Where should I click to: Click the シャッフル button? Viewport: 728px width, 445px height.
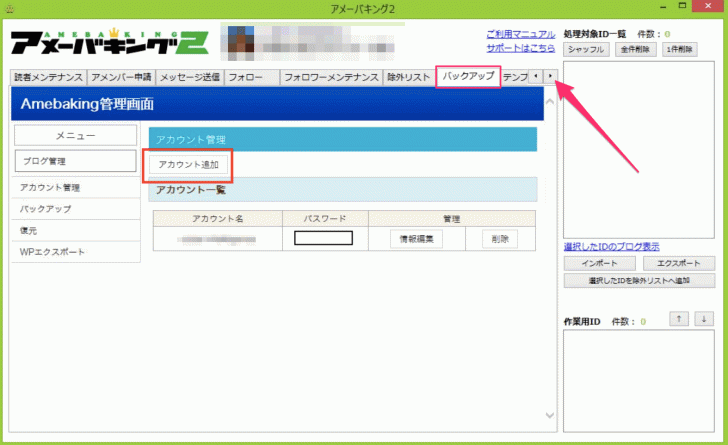click(587, 48)
